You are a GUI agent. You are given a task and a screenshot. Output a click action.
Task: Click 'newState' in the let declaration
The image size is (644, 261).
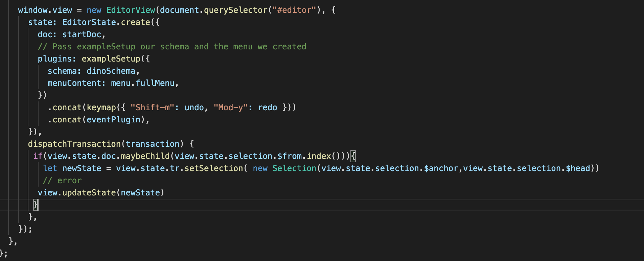(x=82, y=168)
